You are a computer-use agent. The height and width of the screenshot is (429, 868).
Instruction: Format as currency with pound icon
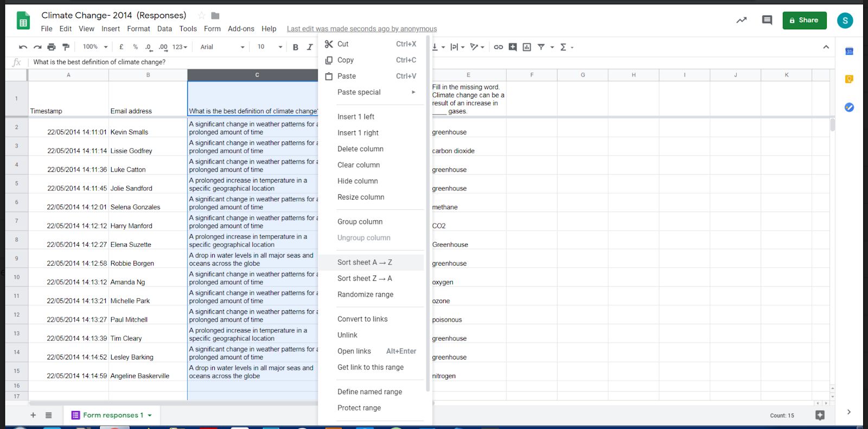pos(122,47)
